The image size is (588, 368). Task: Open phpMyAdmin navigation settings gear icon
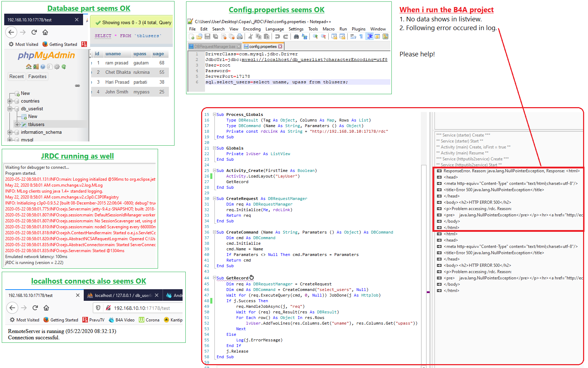[57, 67]
